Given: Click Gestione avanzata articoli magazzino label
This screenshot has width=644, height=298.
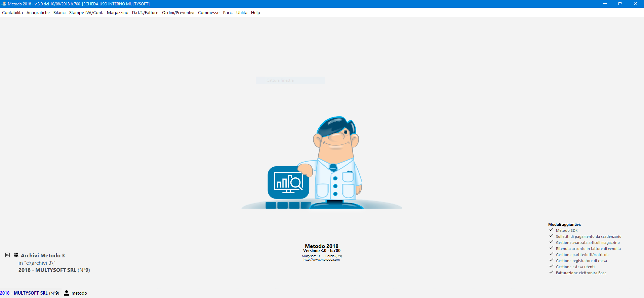Looking at the screenshot, I should click(x=588, y=243).
